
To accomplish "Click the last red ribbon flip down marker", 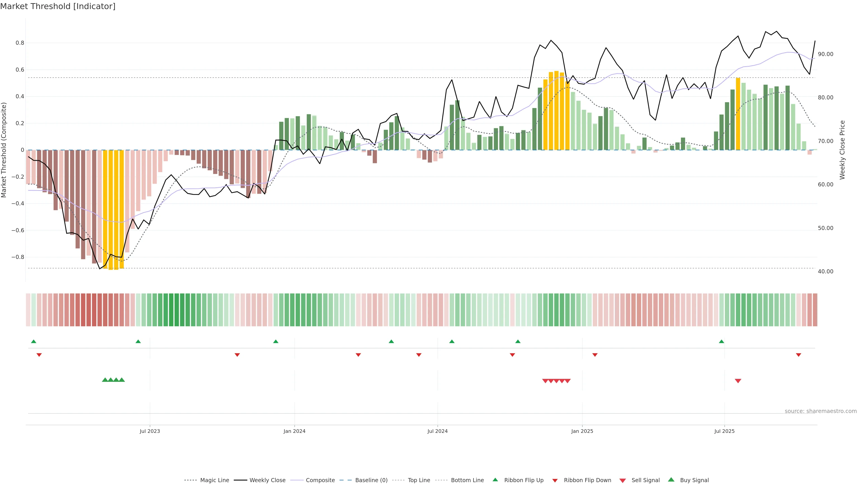I will 799,355.
